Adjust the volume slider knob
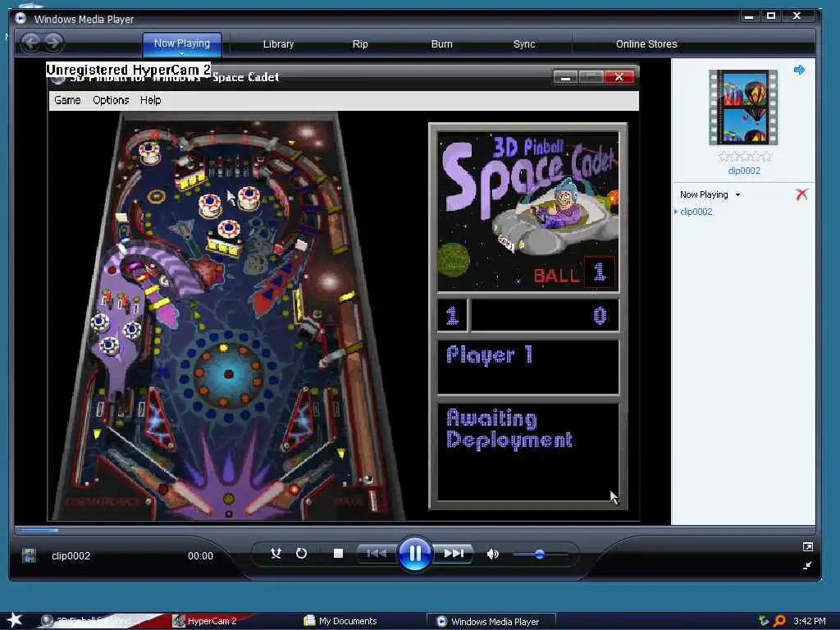The height and width of the screenshot is (630, 840). [x=540, y=554]
